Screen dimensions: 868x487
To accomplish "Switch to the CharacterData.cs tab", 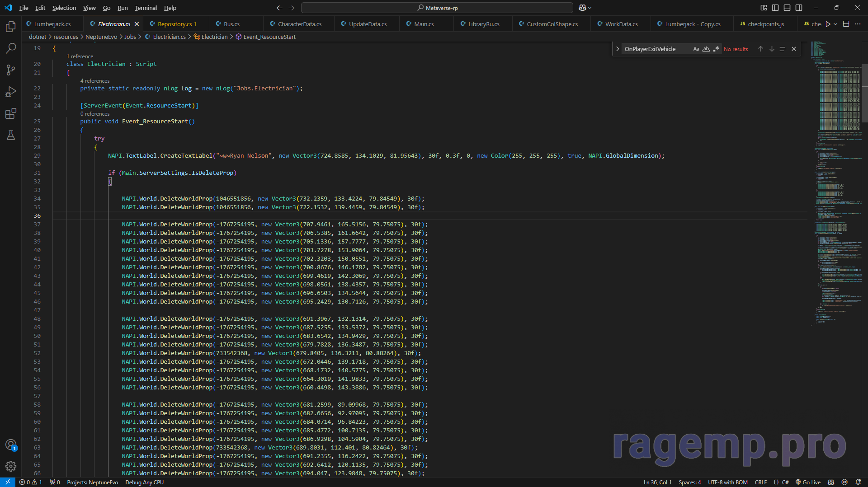I will (x=299, y=24).
